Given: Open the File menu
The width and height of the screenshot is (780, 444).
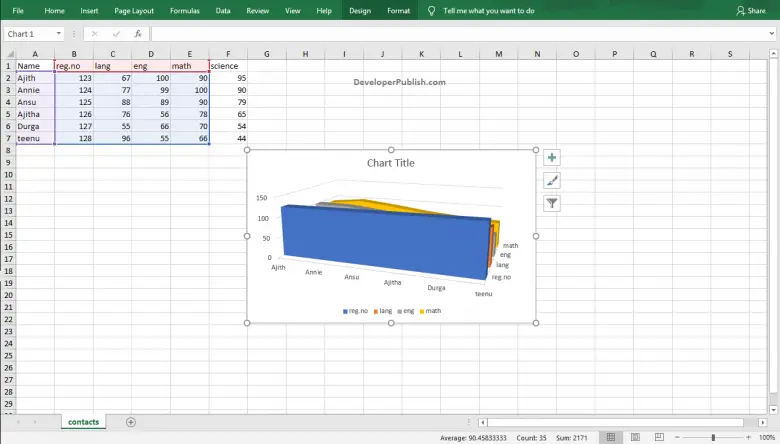Looking at the screenshot, I should [18, 11].
